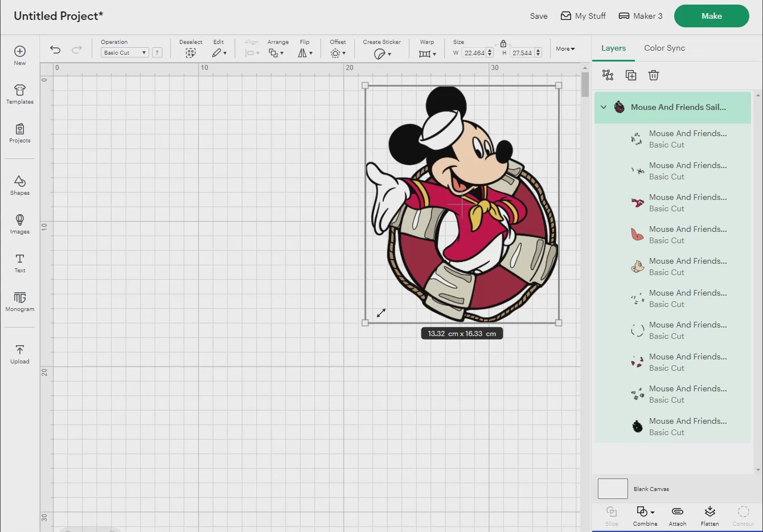Switch to the Layers tab

tap(613, 48)
